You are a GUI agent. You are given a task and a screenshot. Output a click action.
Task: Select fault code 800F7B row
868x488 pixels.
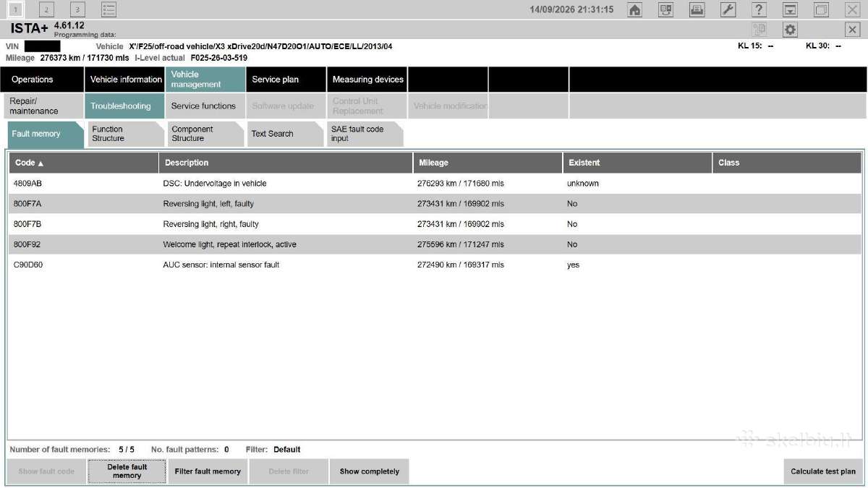pyautogui.click(x=435, y=224)
